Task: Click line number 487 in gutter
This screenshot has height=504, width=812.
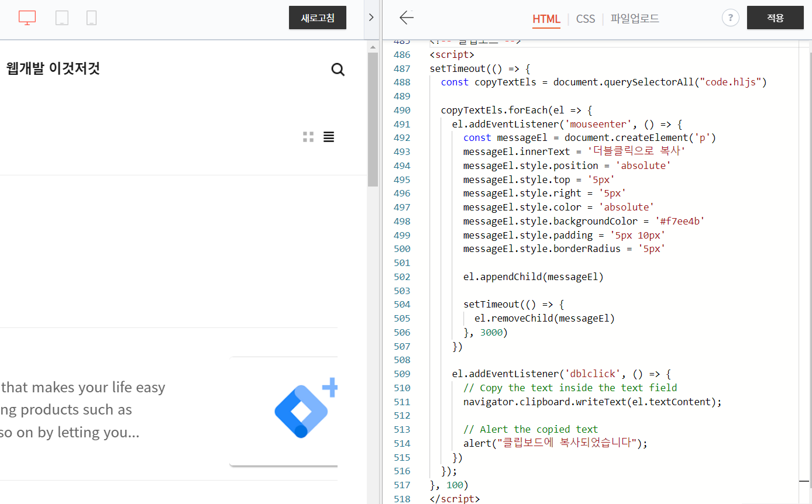Action: pyautogui.click(x=402, y=68)
